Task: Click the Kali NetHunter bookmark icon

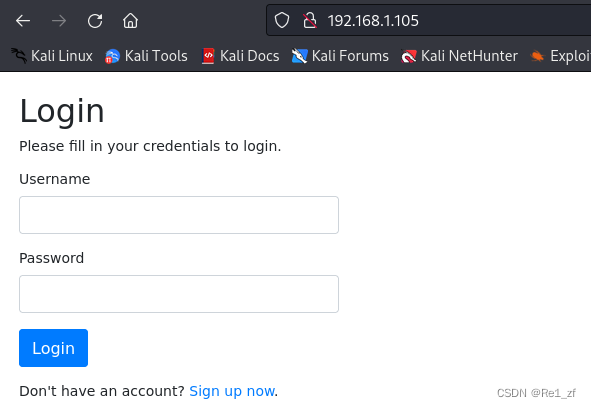Action: pyautogui.click(x=409, y=56)
